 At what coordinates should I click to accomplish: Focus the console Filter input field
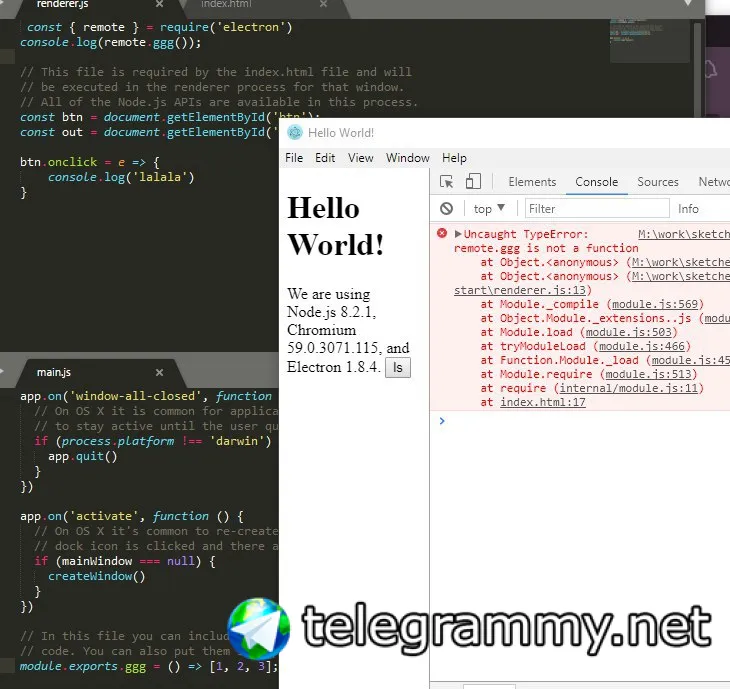click(597, 209)
